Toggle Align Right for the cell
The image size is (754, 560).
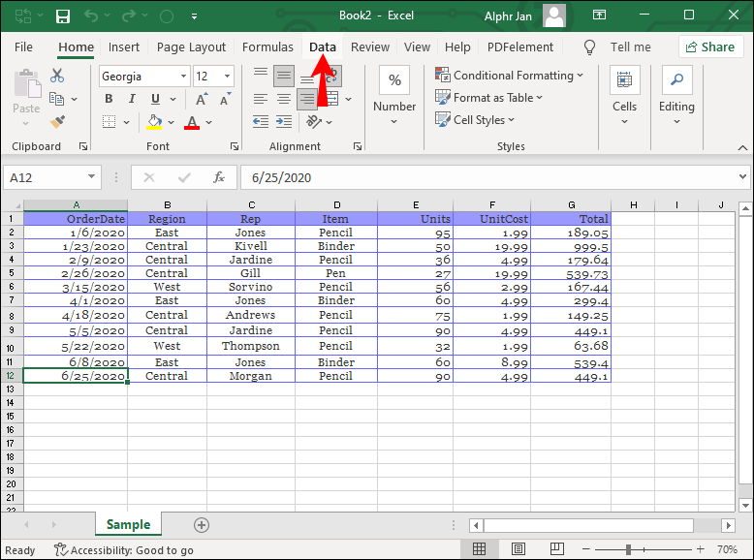(307, 99)
